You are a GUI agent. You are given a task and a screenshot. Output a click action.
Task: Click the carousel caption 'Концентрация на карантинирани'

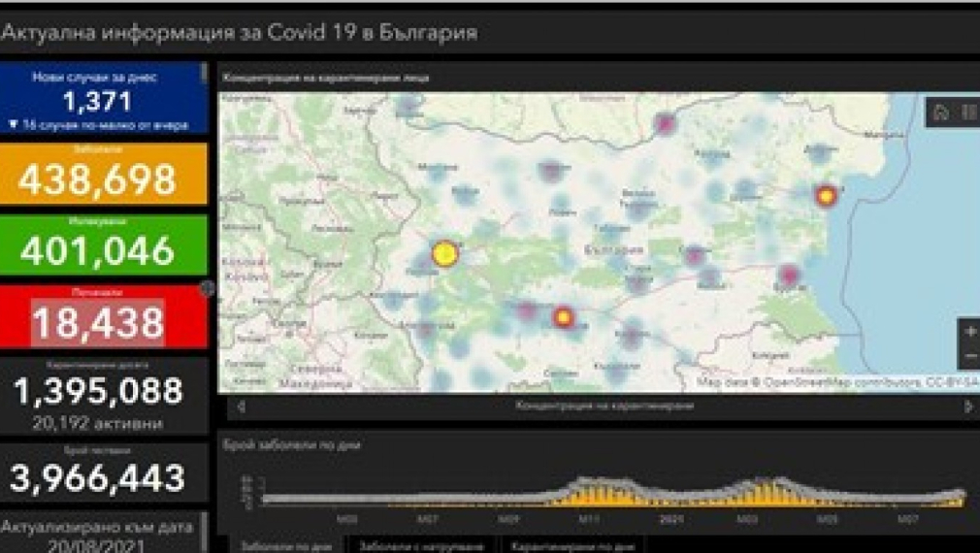tap(604, 406)
